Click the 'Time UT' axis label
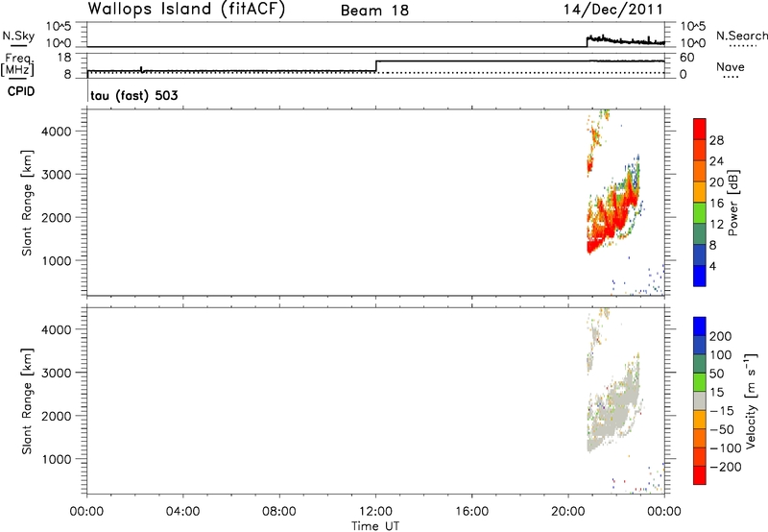768x532 pixels. [375, 526]
